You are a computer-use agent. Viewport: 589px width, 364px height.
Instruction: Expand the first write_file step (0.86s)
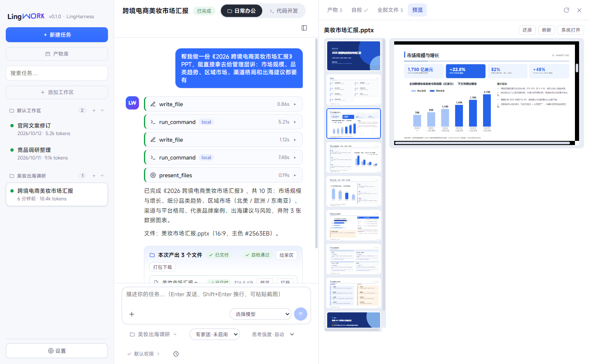[x=223, y=104]
